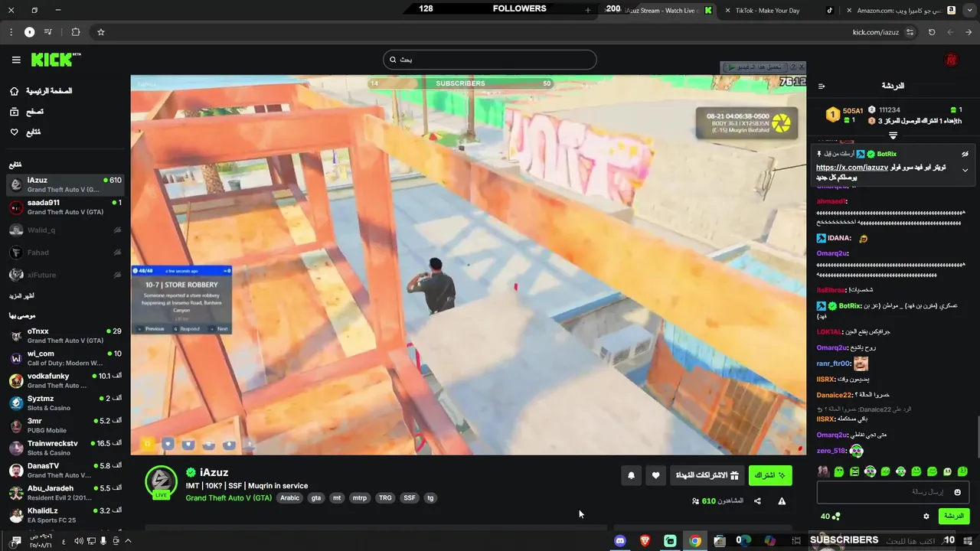Toggle follow heart button for iAzuz
The width and height of the screenshot is (980, 551).
[655, 476]
